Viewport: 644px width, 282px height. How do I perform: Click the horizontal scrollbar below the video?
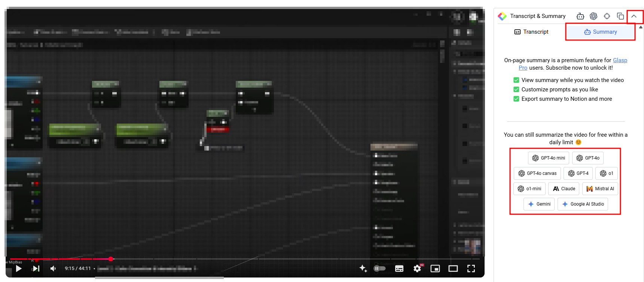[x=159, y=278]
